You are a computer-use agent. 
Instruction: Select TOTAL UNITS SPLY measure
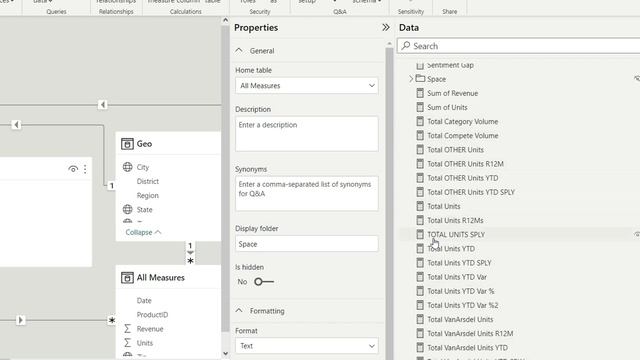456,234
